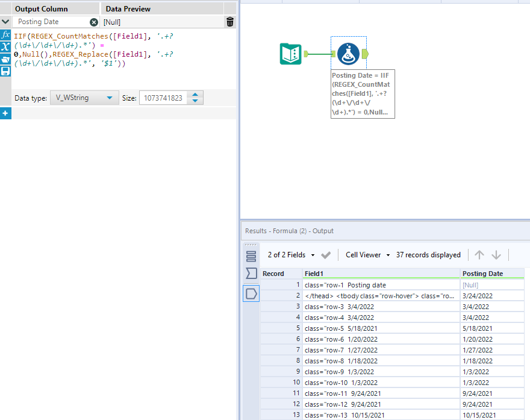Open the Cell Viewer dropdown menu

(368, 255)
